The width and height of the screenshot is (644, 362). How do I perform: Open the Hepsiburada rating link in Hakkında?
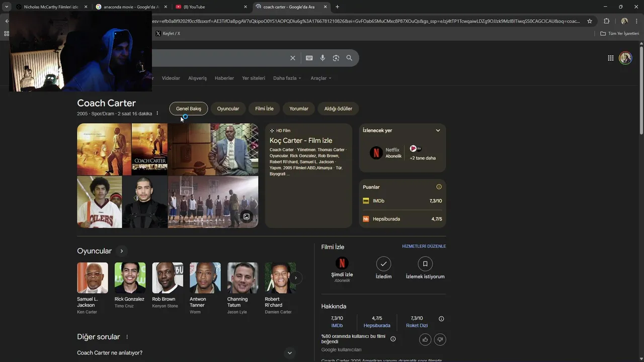[377, 325]
